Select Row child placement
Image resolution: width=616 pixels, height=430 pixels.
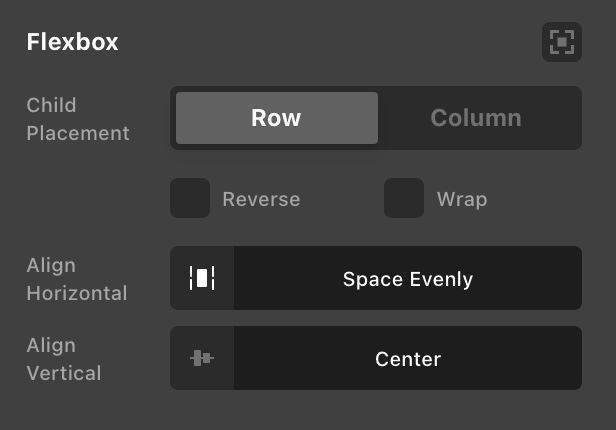pos(277,118)
